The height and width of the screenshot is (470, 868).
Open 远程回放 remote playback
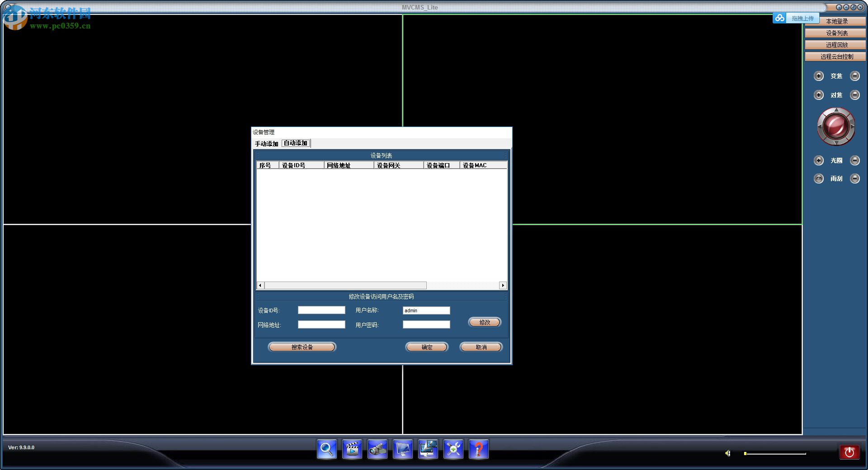(x=835, y=45)
